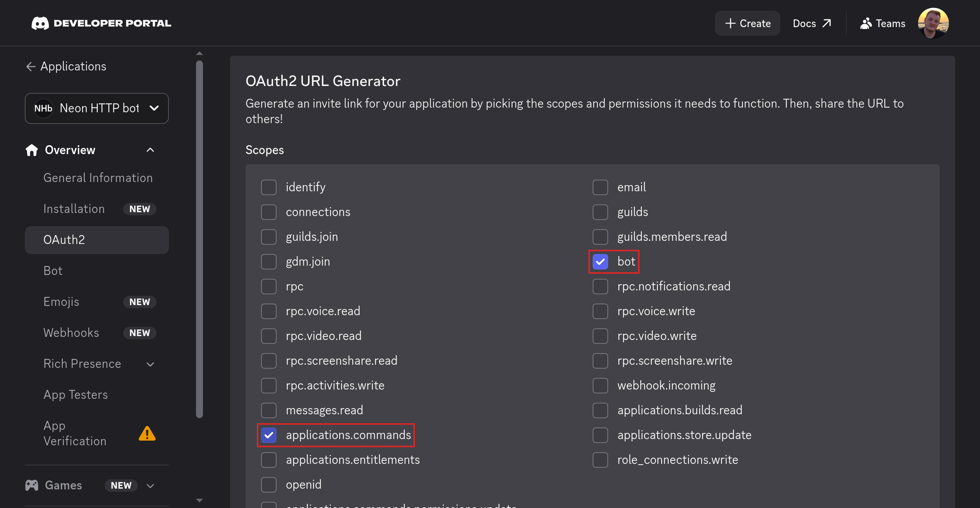Screen dimensions: 980x508
Task: Collapse the Overview section chevron
Action: pyautogui.click(x=150, y=150)
